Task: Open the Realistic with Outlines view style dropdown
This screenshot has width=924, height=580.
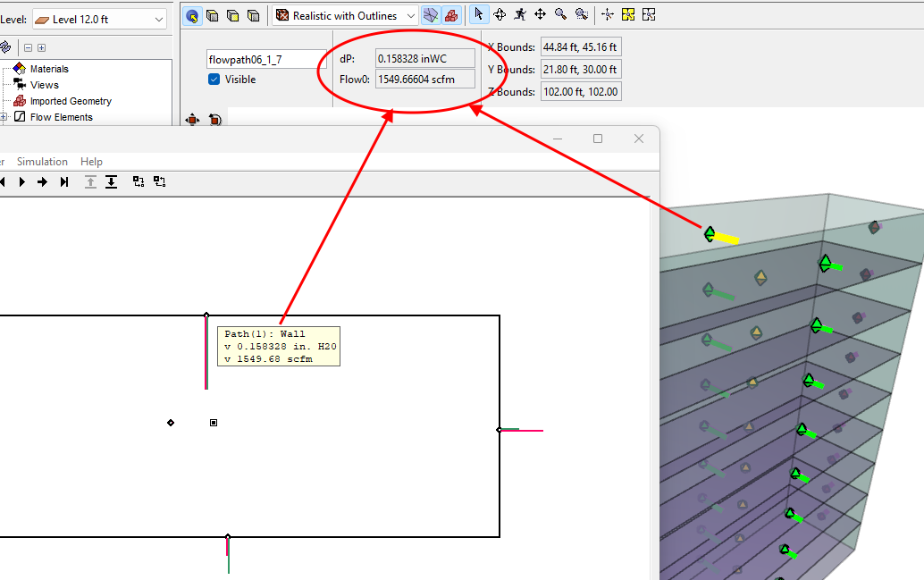Action: 410,15
